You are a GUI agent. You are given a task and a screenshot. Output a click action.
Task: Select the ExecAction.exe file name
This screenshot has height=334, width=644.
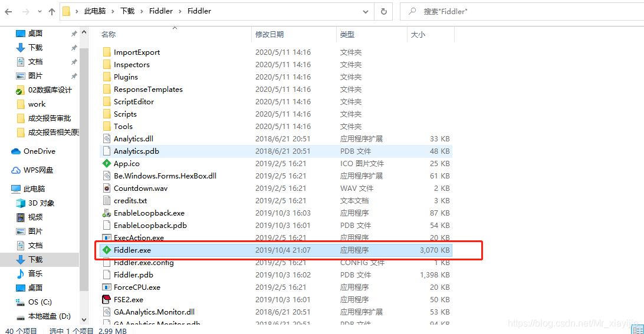(139, 237)
